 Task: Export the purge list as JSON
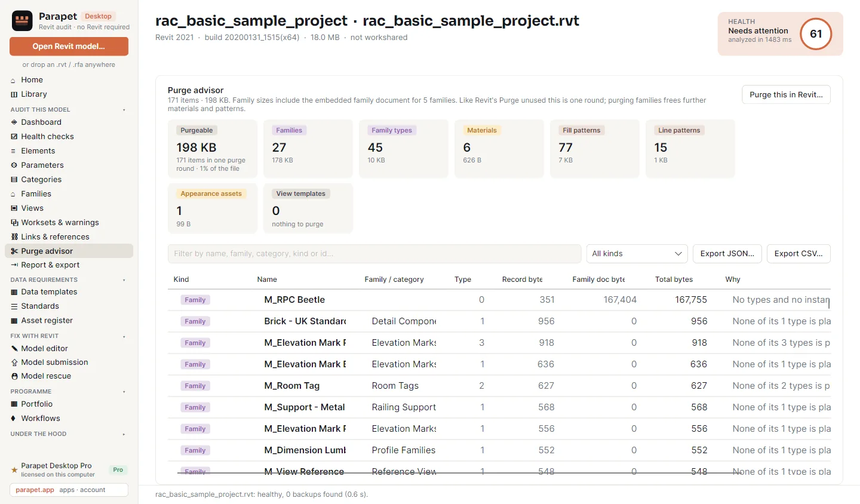click(727, 254)
